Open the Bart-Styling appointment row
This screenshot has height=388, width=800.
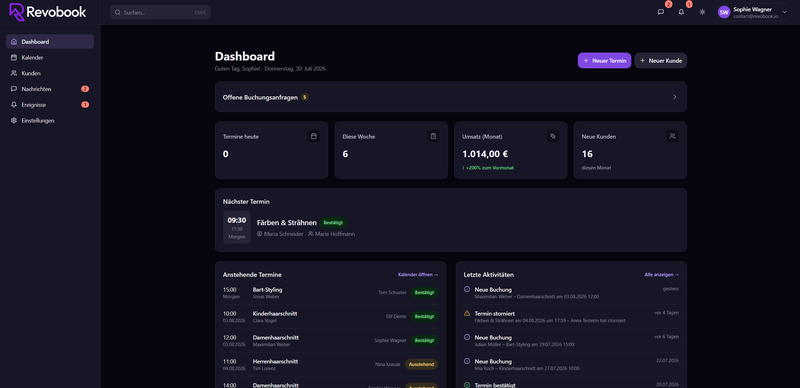pos(330,293)
